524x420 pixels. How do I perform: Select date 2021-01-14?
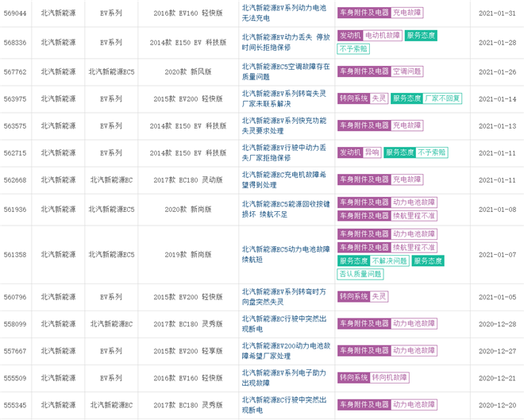pyautogui.click(x=497, y=98)
